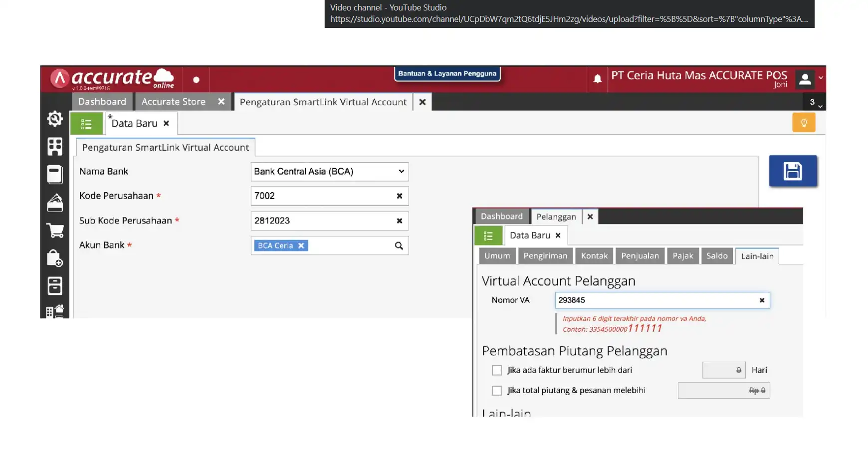Close the Data Baru sub-tab in the main window
The image size is (868, 459).
(166, 123)
